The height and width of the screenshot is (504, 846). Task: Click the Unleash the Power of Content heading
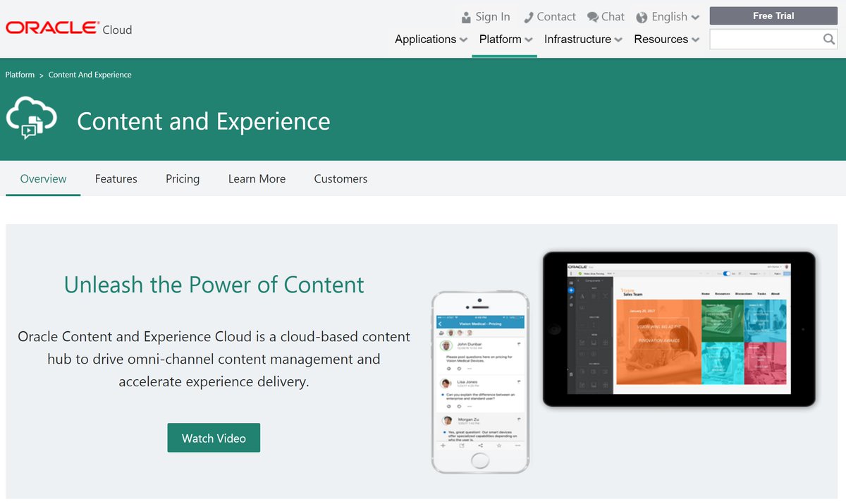(x=214, y=285)
